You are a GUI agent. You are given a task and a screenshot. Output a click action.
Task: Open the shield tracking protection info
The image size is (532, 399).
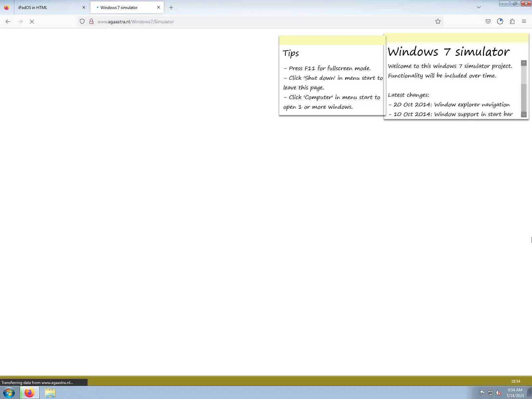[x=82, y=22]
